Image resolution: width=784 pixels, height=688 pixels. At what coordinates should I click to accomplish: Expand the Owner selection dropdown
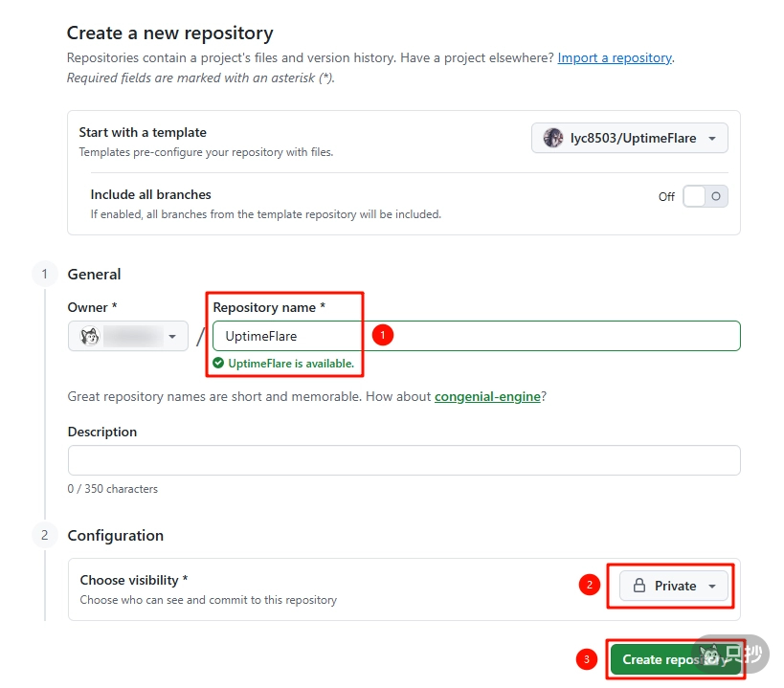click(128, 337)
